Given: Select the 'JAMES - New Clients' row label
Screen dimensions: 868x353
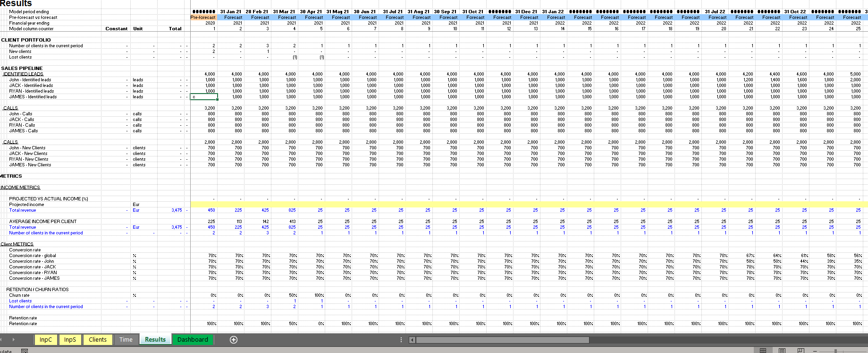Looking at the screenshot, I should [30, 165].
